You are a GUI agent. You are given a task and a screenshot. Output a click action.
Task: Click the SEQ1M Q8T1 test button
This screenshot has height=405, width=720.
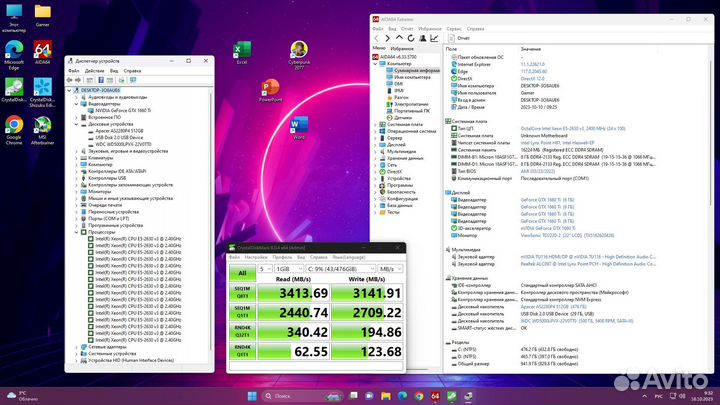(x=242, y=292)
